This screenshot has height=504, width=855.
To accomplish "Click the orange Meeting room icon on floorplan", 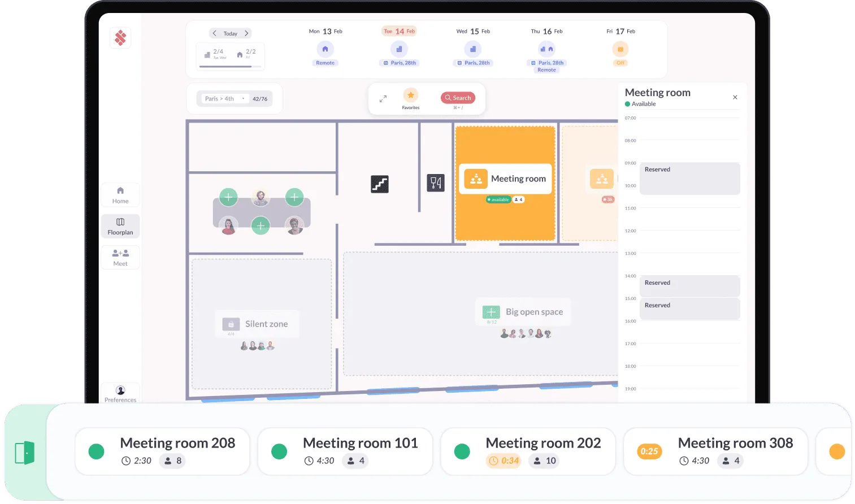I will coord(476,179).
